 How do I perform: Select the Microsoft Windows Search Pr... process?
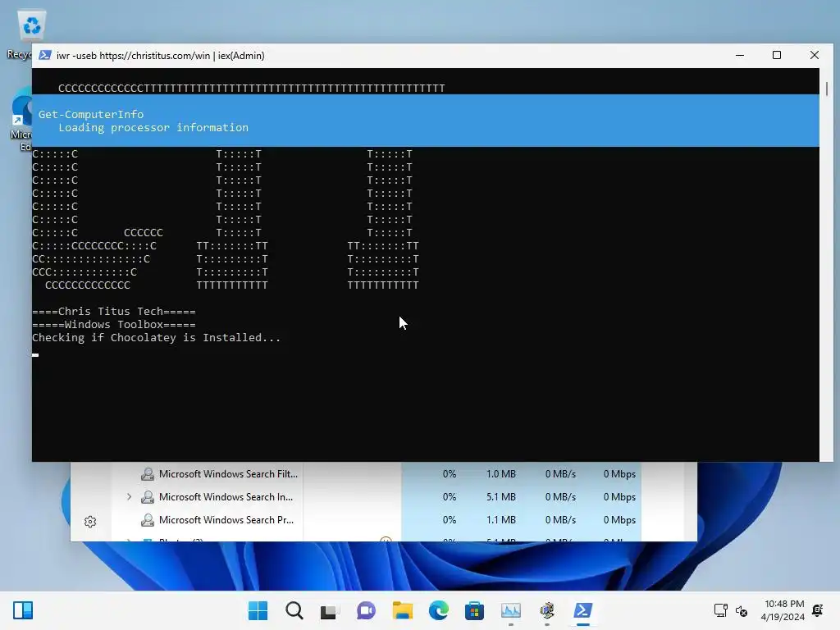(226, 519)
